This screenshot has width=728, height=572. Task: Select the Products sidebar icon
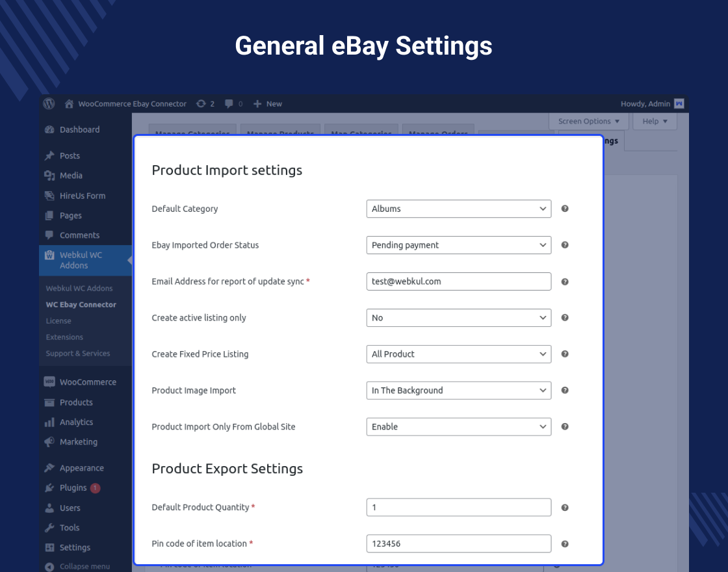click(50, 402)
